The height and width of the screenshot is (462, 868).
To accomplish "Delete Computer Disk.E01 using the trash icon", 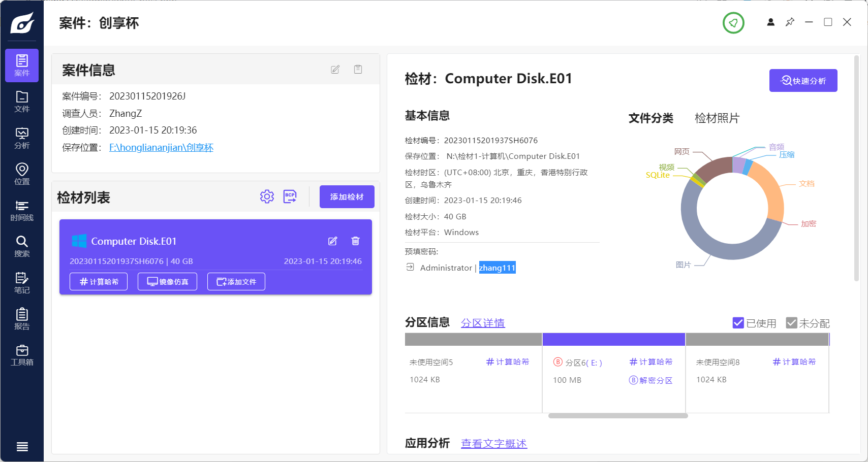I will click(x=355, y=241).
